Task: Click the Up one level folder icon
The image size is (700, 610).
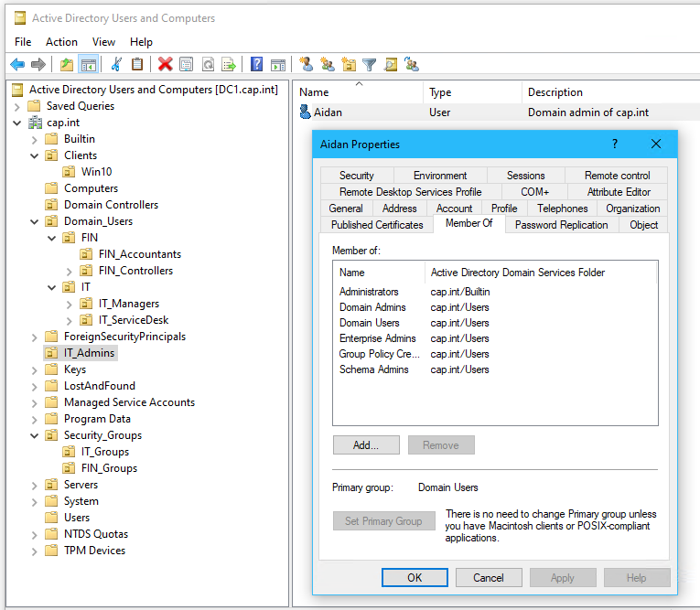Action: click(67, 65)
